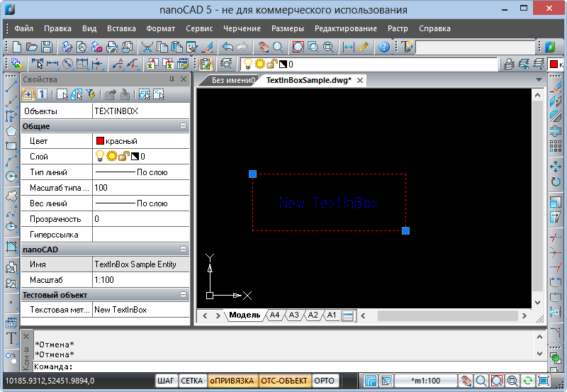Image resolution: width=567 pixels, height=392 pixels.
Task: Select the Line drawing tool
Action: (11, 86)
